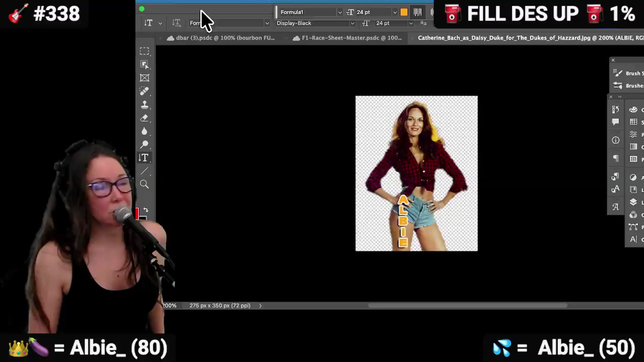Open the Patterns panel icon
The height and width of the screenshot is (362, 644).
click(x=633, y=159)
